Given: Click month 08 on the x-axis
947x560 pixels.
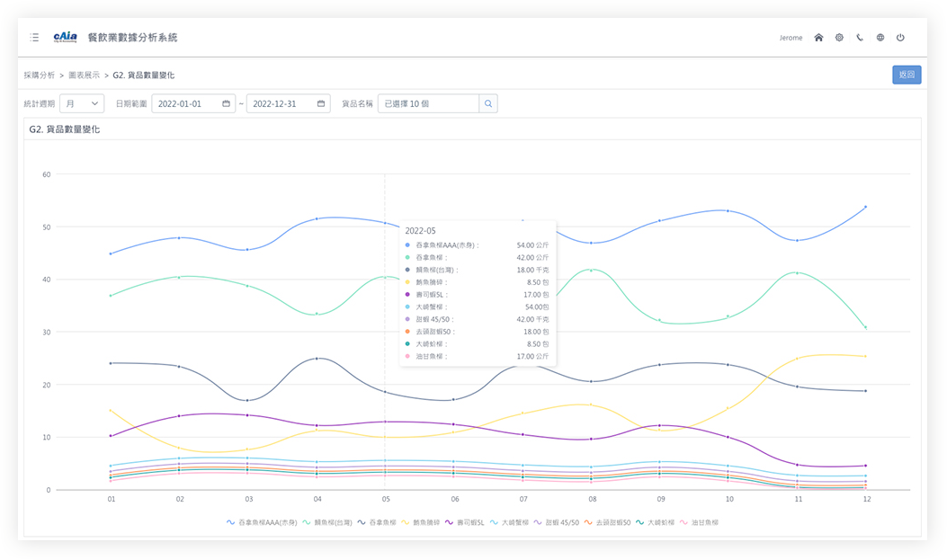Looking at the screenshot, I should pos(593,500).
